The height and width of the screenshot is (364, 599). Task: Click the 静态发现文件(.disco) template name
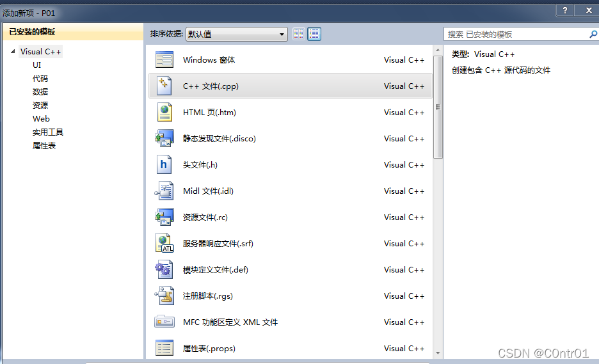pos(220,139)
